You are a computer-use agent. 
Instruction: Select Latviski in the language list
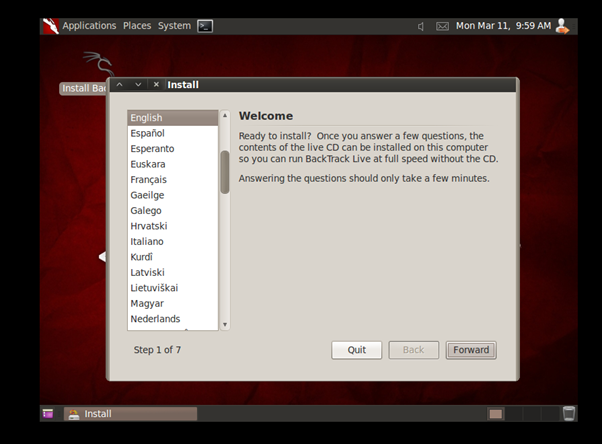pyautogui.click(x=173, y=272)
